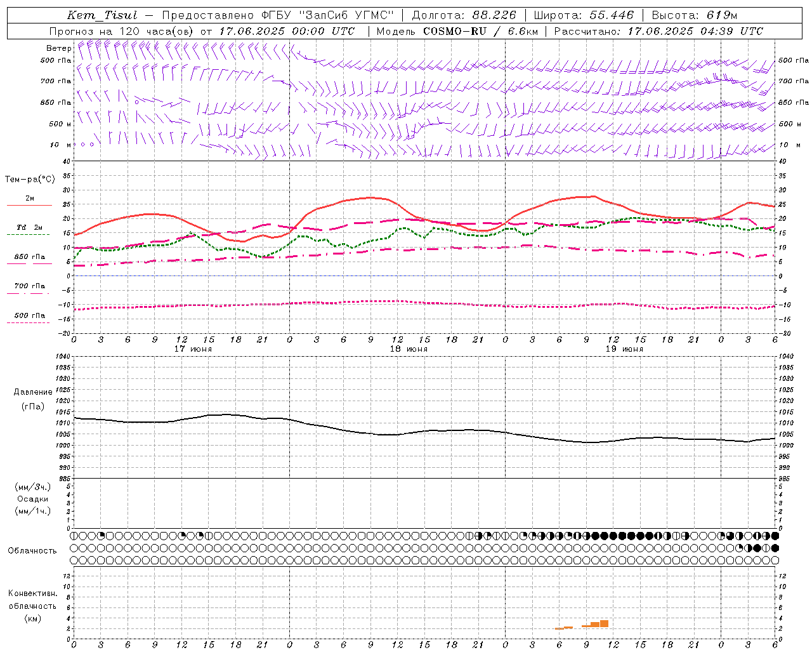
Task: Click the Ветер panel label
Action: click(59, 48)
